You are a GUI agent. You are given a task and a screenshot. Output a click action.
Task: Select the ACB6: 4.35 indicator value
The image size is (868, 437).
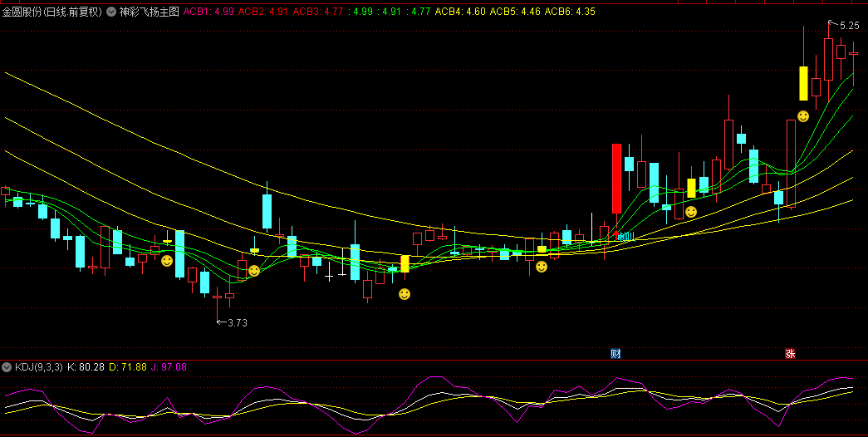570,12
